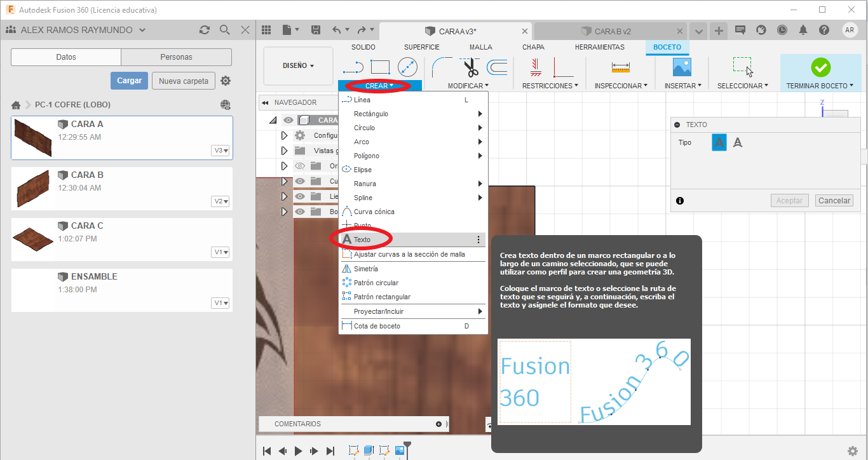Choose Texto from the Crear menu
Viewport: 868px width, 460px height.
click(x=413, y=240)
